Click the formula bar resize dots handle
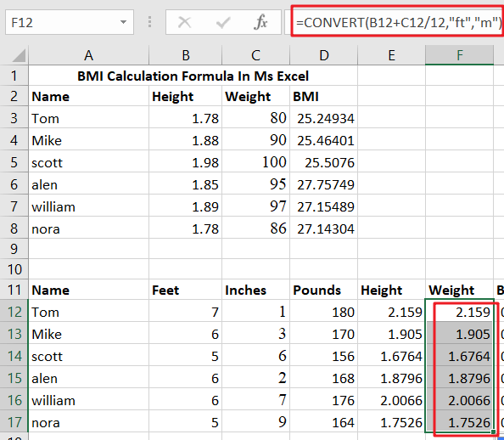This screenshot has height=440, width=504. click(149, 22)
